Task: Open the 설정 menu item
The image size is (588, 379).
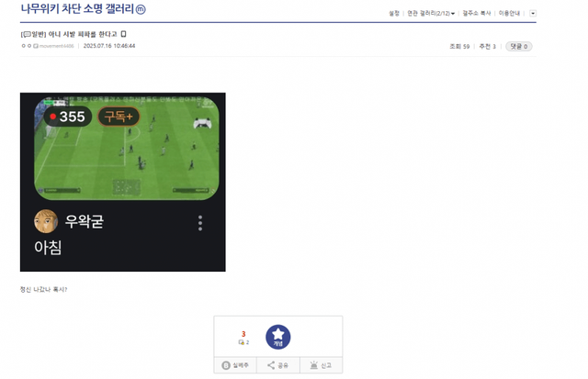Action: point(394,14)
